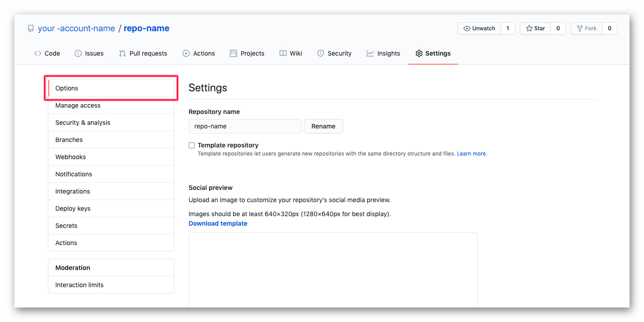Open the forks count next to Fork
The image size is (644, 322).
tap(609, 28)
